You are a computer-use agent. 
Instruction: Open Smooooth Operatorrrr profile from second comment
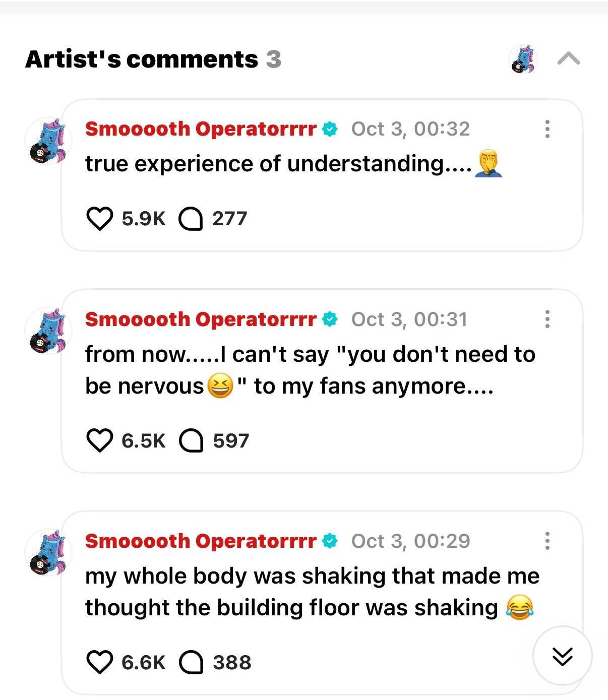201,319
